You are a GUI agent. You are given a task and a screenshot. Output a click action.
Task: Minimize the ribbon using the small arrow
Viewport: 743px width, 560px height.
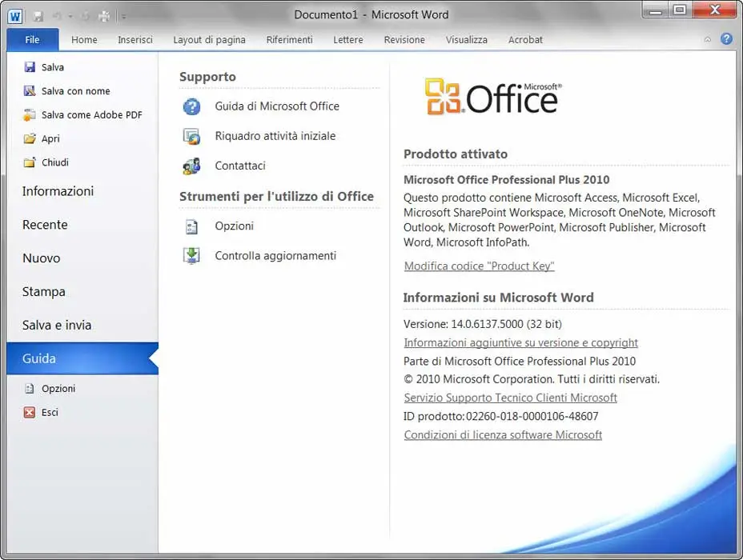pyautogui.click(x=708, y=40)
